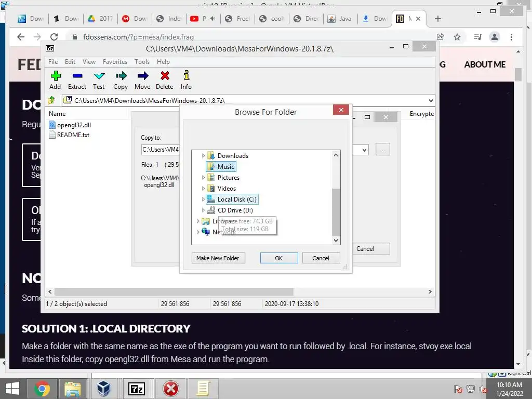532x399 pixels.
Task: Expand the CD Drive (D:) node
Action: (x=203, y=210)
